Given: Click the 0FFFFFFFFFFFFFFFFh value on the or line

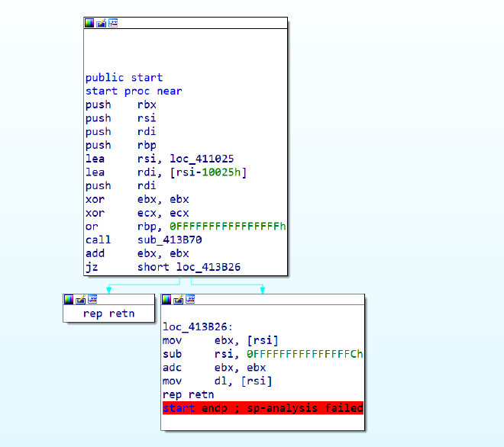Looking at the screenshot, I should [x=228, y=227].
